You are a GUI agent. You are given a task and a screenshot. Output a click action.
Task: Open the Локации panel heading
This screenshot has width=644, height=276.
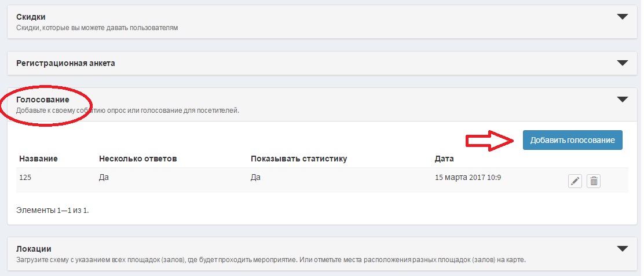[x=34, y=249]
